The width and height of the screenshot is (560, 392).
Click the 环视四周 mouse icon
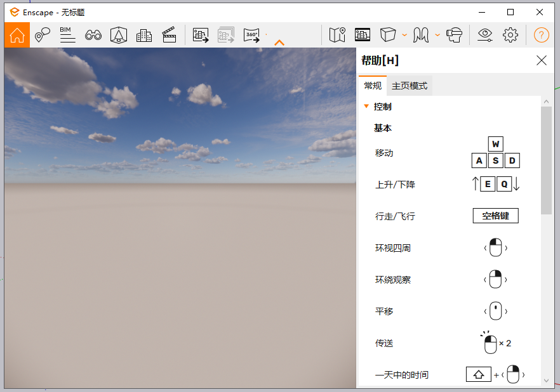tap(496, 247)
